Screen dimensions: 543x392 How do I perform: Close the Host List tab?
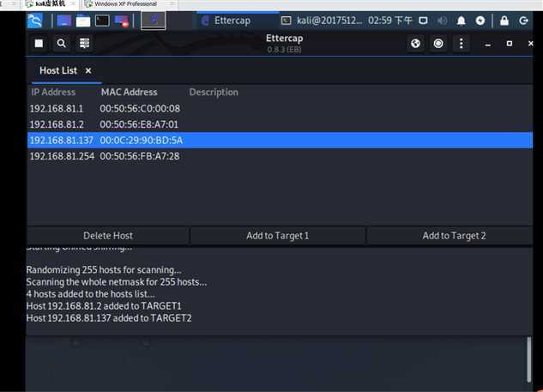pos(88,70)
